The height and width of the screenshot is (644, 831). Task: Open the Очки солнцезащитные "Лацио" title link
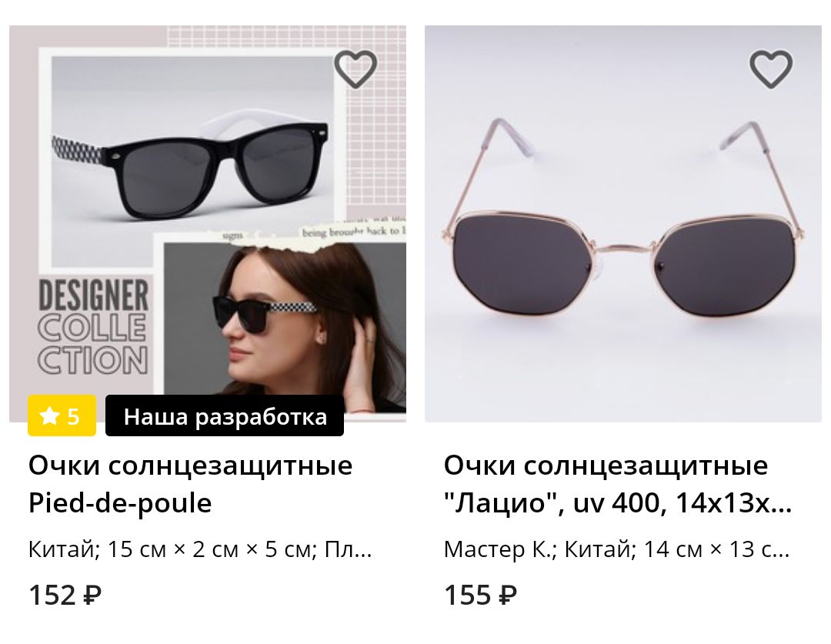tap(618, 484)
